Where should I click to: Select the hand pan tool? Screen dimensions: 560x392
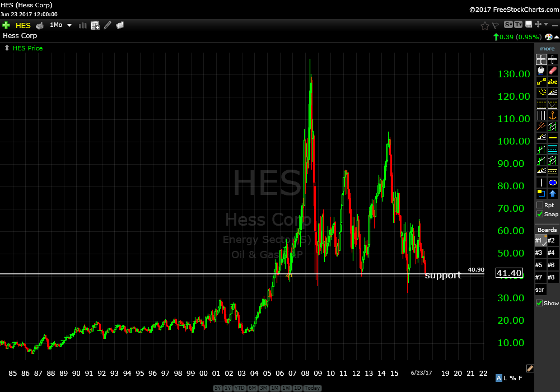[541, 71]
